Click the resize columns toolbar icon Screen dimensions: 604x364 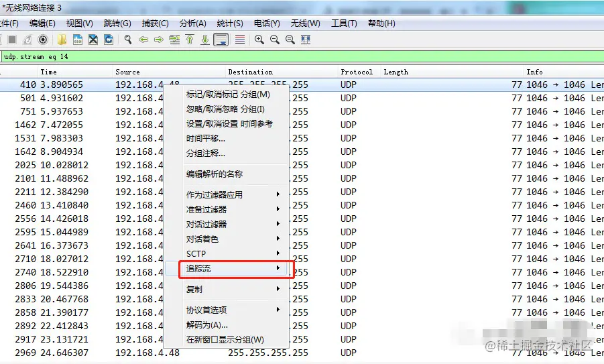[x=306, y=40]
